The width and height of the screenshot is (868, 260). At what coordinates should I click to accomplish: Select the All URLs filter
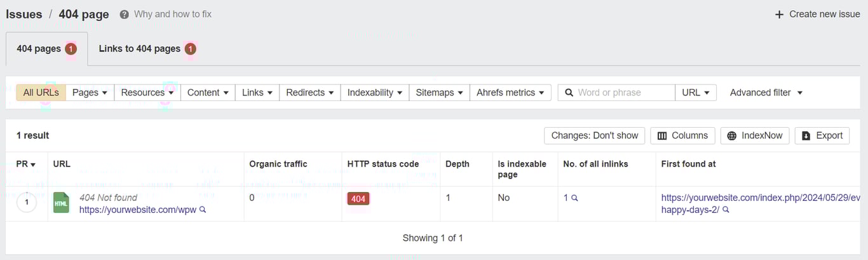point(41,93)
